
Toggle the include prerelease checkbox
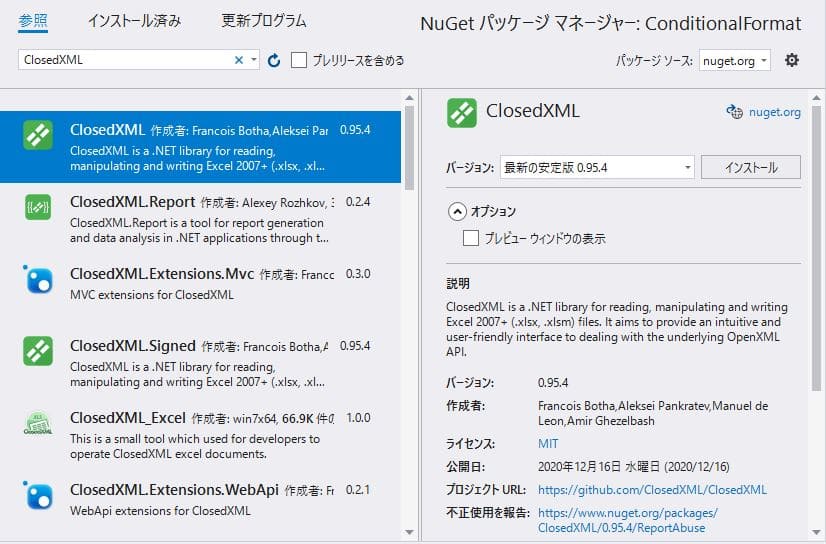click(299, 60)
